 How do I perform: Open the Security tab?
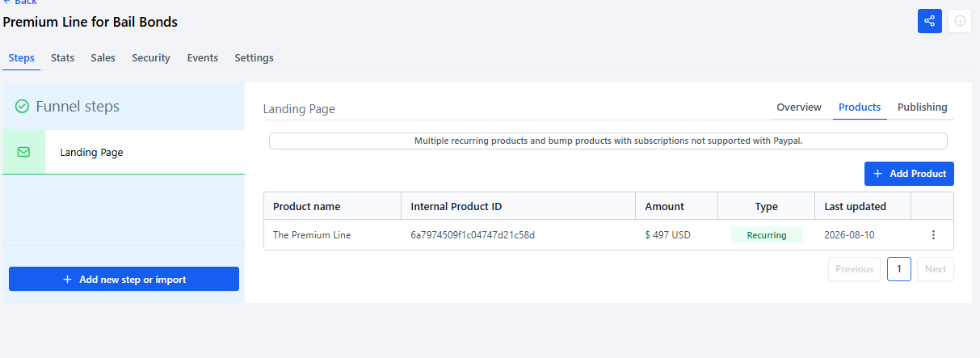coord(151,58)
